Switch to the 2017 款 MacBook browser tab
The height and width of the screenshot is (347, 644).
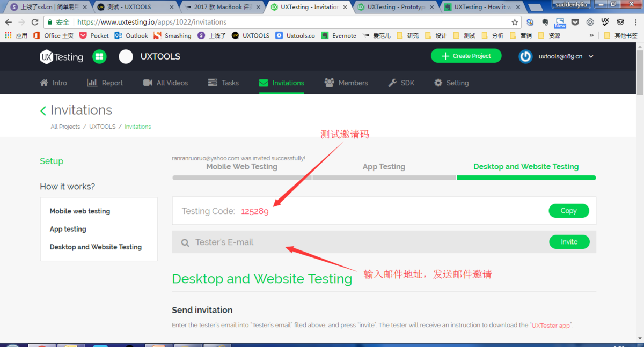pos(221,7)
